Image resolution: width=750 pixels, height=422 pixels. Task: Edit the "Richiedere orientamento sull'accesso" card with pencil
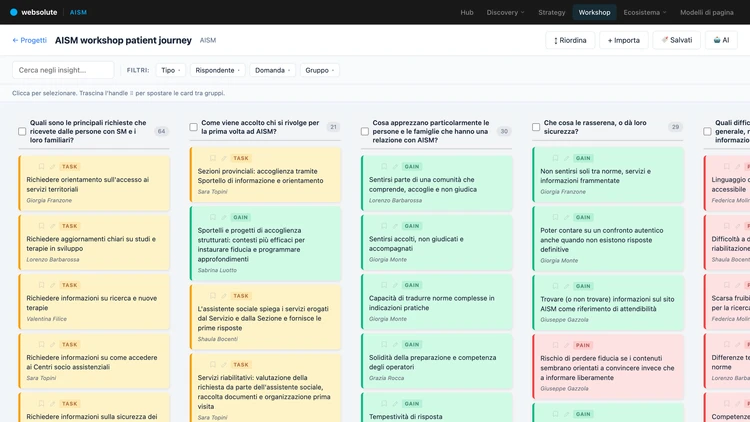[x=53, y=167]
